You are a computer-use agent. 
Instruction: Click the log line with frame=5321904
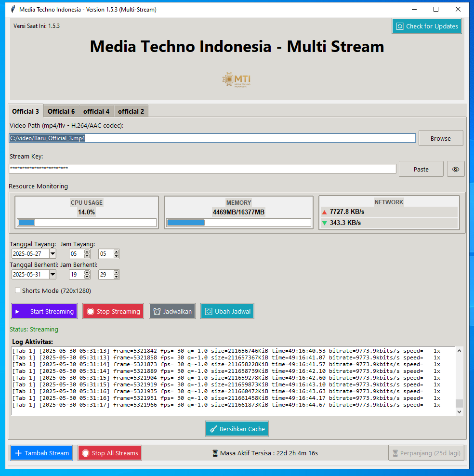click(x=226, y=378)
